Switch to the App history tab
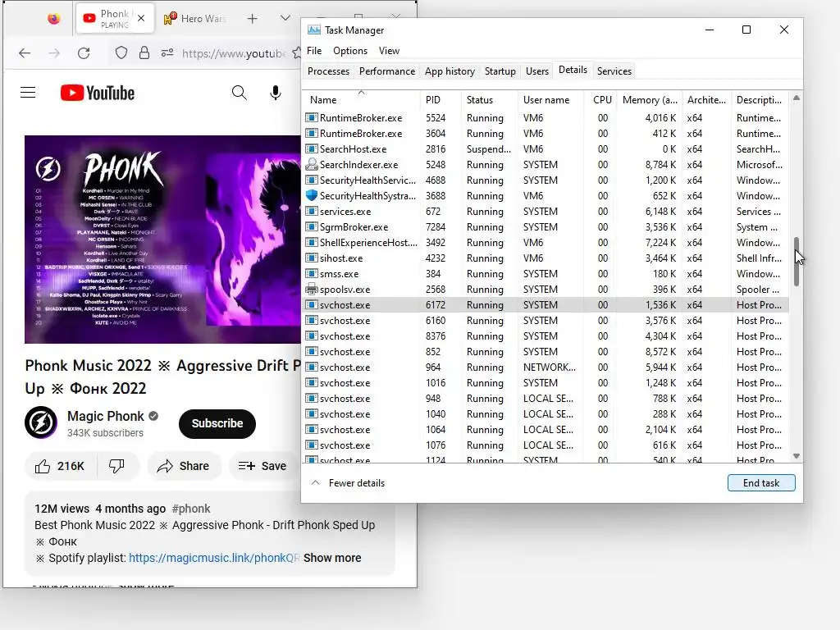Viewport: 840px width, 630px height. [x=450, y=71]
